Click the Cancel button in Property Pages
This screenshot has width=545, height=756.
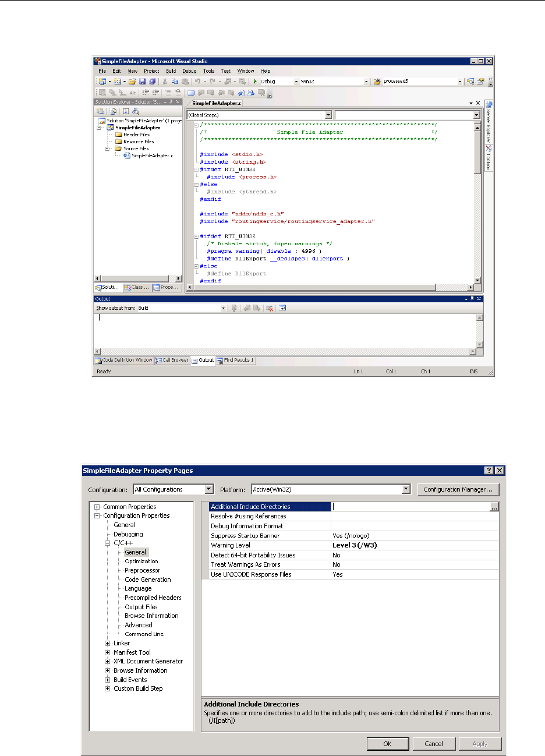(433, 744)
